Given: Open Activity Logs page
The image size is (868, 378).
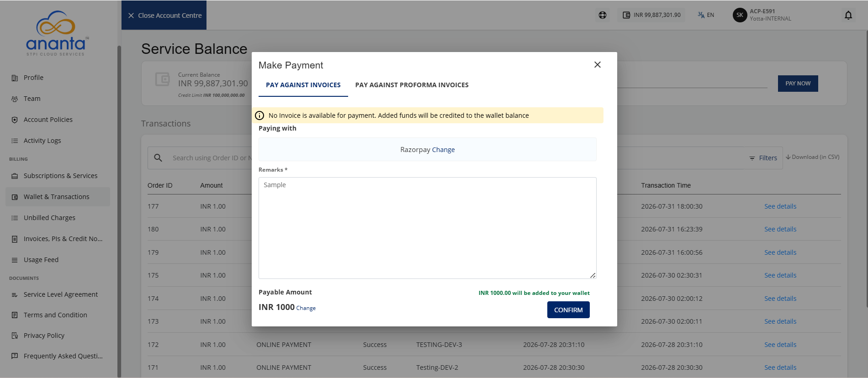Looking at the screenshot, I should [x=58, y=141].
